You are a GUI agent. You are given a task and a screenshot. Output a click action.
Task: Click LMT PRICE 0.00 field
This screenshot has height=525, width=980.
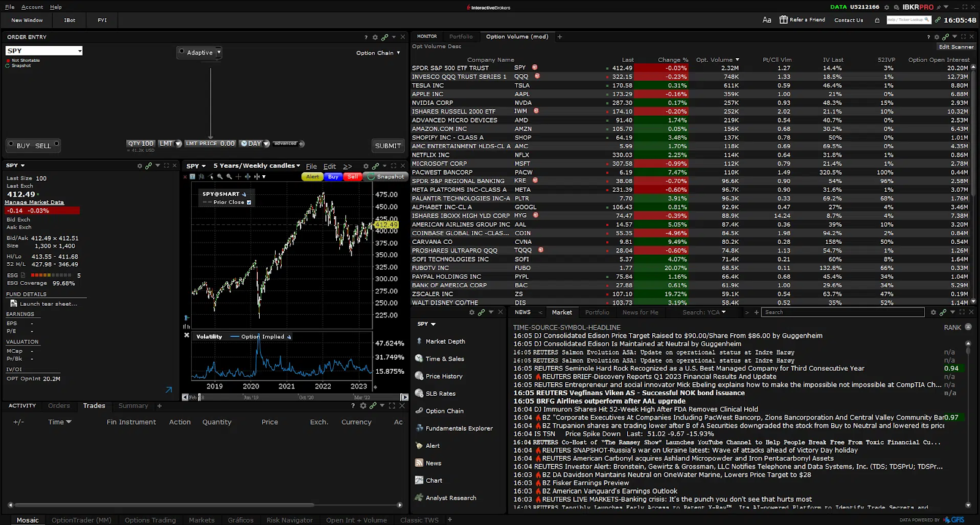(210, 143)
